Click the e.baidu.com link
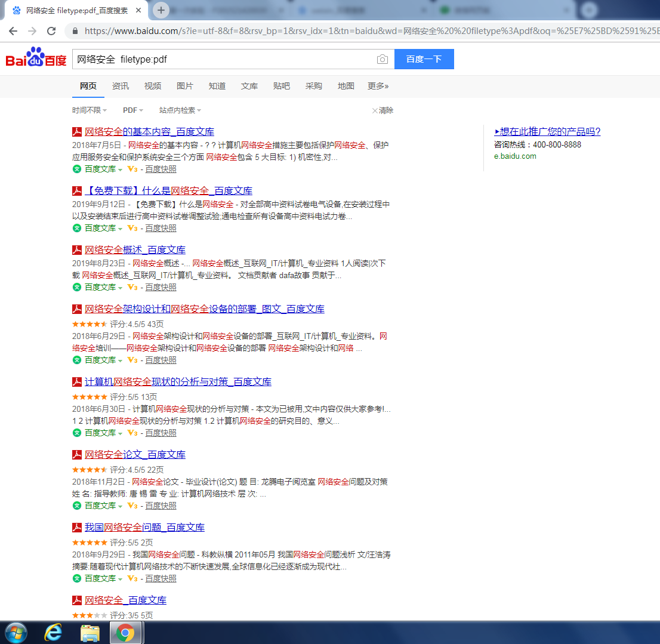 coord(515,156)
